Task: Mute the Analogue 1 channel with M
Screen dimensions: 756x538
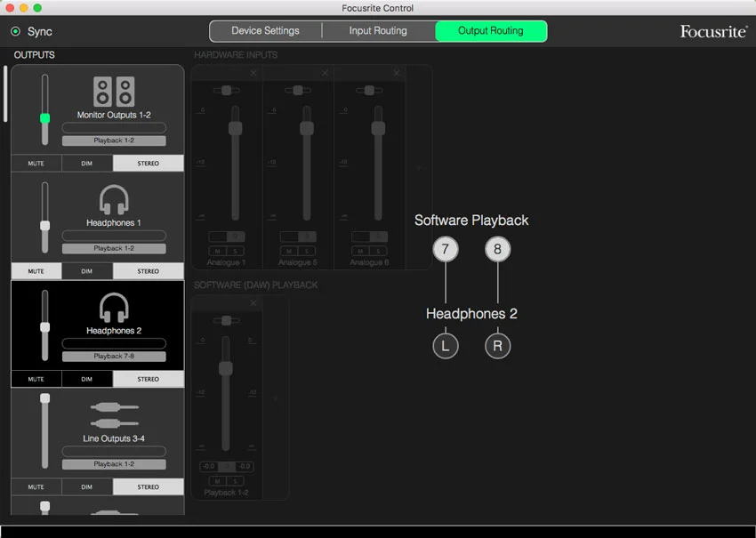Action: 217,251
